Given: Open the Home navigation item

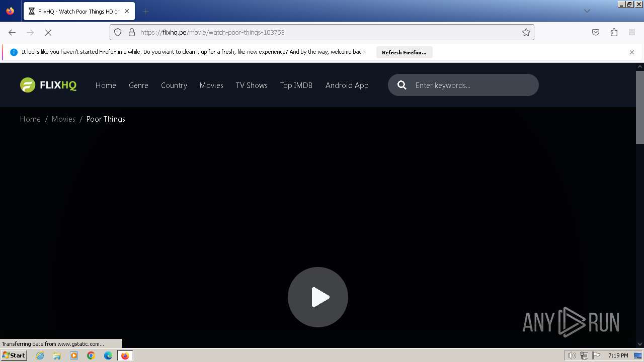Looking at the screenshot, I should point(106,85).
